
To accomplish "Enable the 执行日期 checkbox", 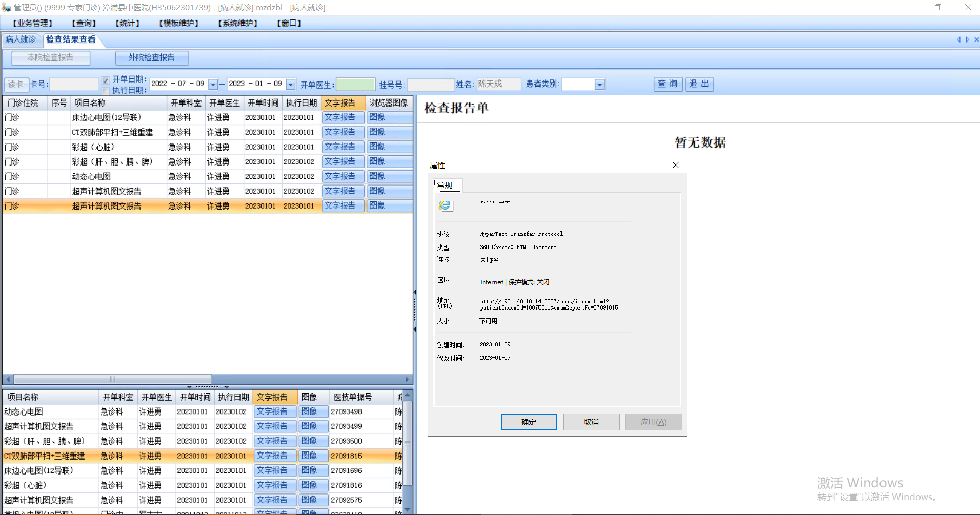I will pos(106,91).
